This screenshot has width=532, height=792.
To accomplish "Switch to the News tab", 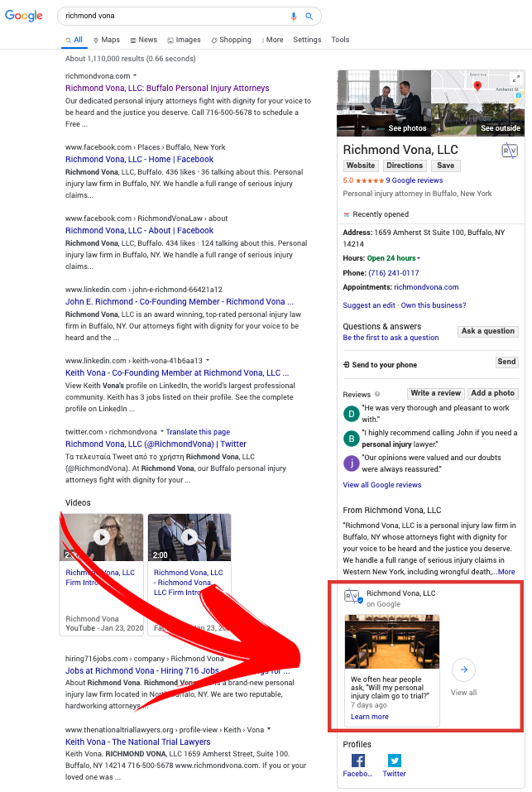I will click(144, 40).
